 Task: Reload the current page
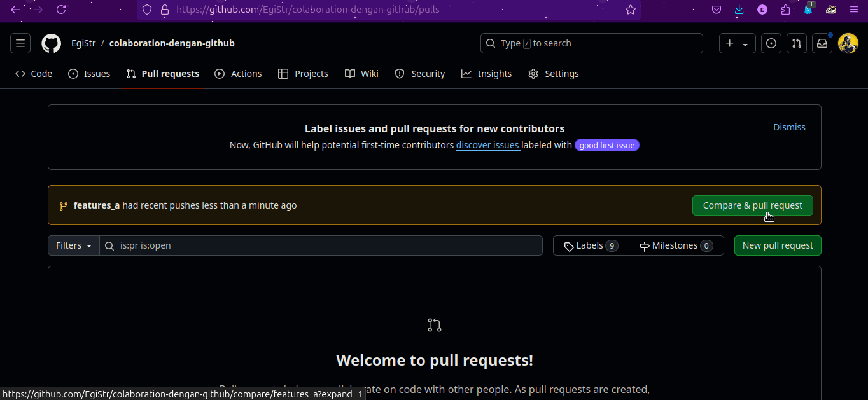pyautogui.click(x=61, y=10)
